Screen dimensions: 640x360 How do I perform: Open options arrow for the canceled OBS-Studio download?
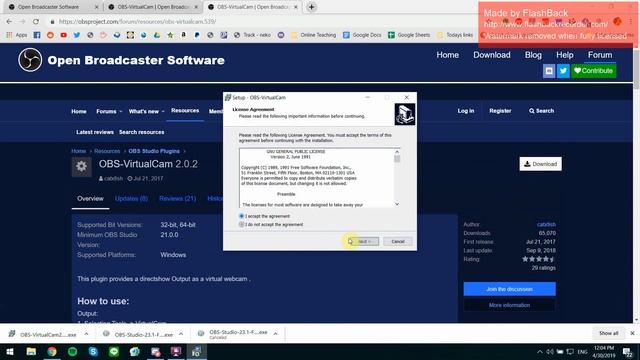pyautogui.click(x=276, y=334)
